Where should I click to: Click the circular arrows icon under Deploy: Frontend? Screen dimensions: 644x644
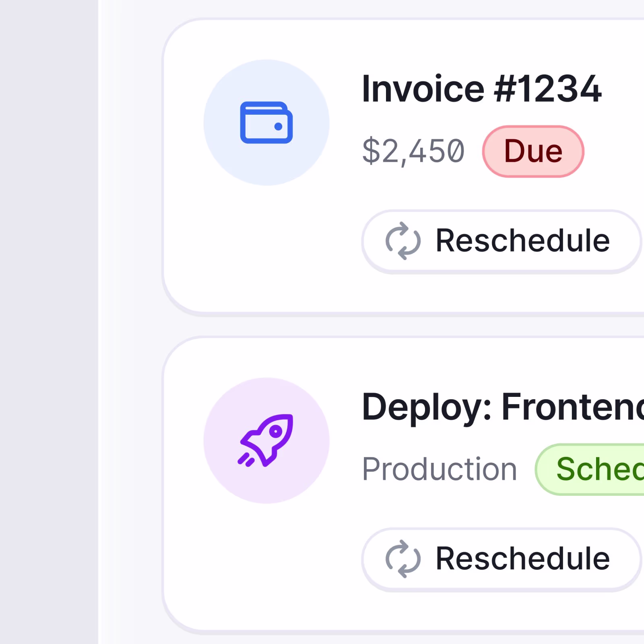[x=403, y=559]
